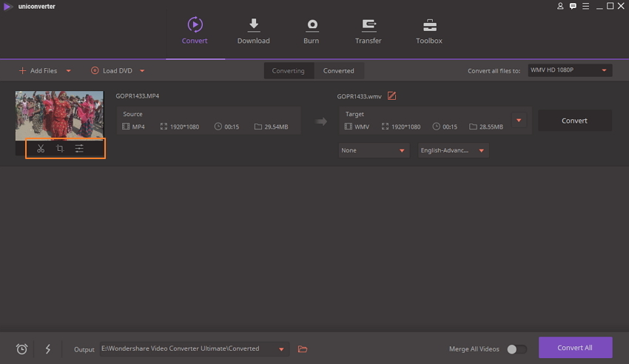Expand the Load DVD dropdown arrow
Screen dimensions: 629x364
click(x=142, y=71)
